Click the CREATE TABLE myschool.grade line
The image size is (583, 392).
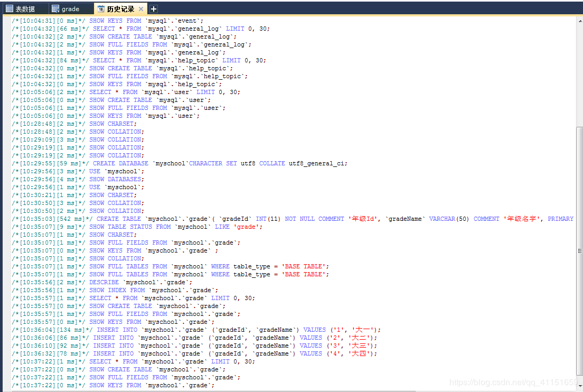(293, 219)
